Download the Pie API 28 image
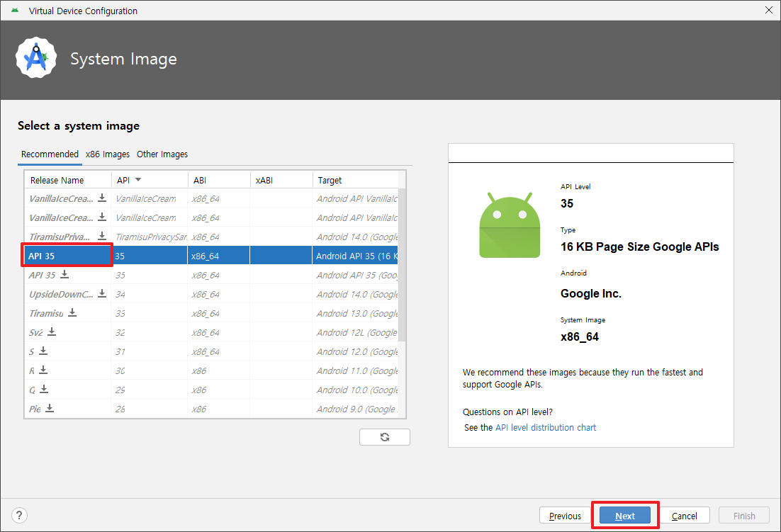 point(50,408)
